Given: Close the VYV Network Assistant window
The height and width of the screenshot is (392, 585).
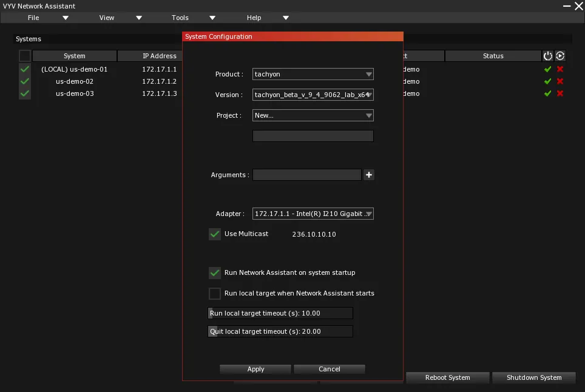Looking at the screenshot, I should point(579,6).
